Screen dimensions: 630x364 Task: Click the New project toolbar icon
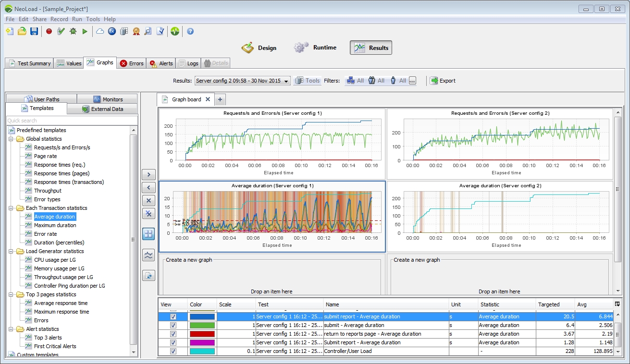click(10, 31)
